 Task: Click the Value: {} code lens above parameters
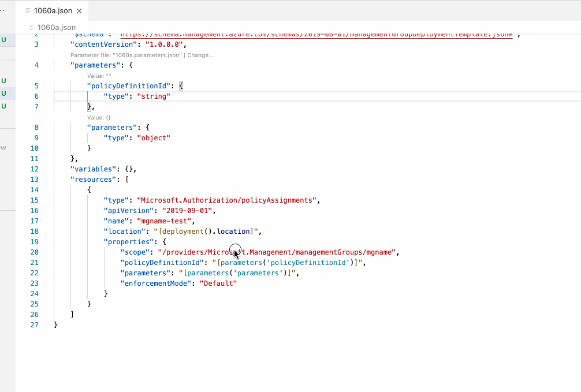(x=99, y=117)
